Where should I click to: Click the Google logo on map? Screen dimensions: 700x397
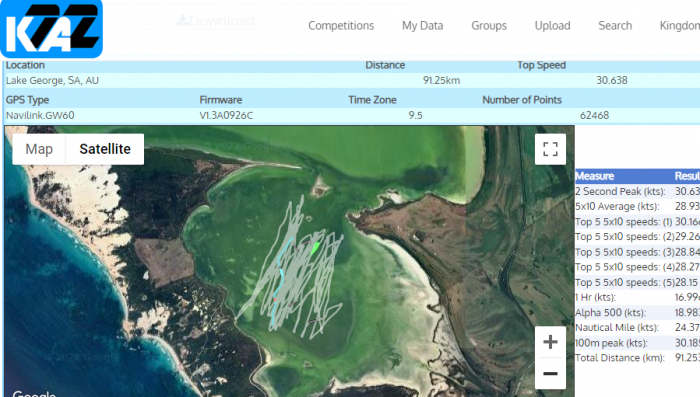coord(34,394)
